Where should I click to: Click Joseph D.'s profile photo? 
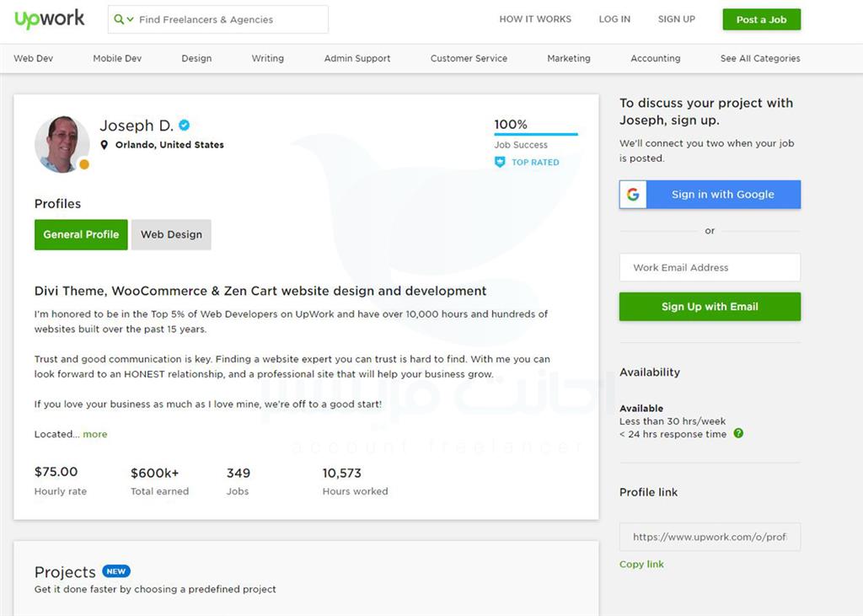click(62, 144)
